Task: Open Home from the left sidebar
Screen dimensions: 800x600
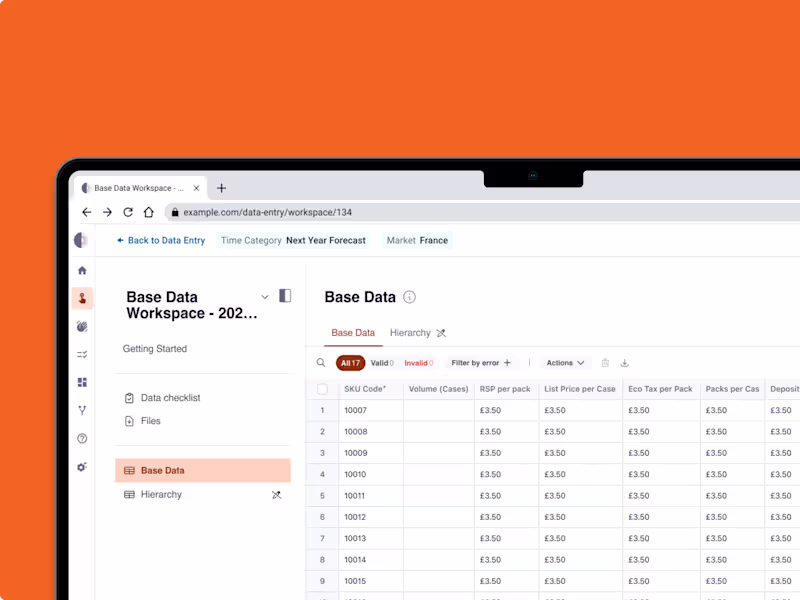Action: [x=82, y=270]
